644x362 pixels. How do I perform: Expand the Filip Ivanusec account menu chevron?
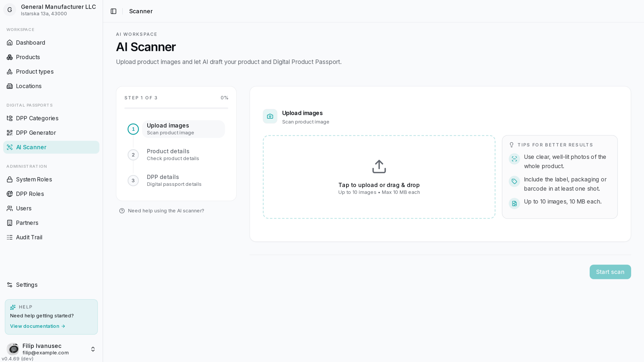(93, 349)
